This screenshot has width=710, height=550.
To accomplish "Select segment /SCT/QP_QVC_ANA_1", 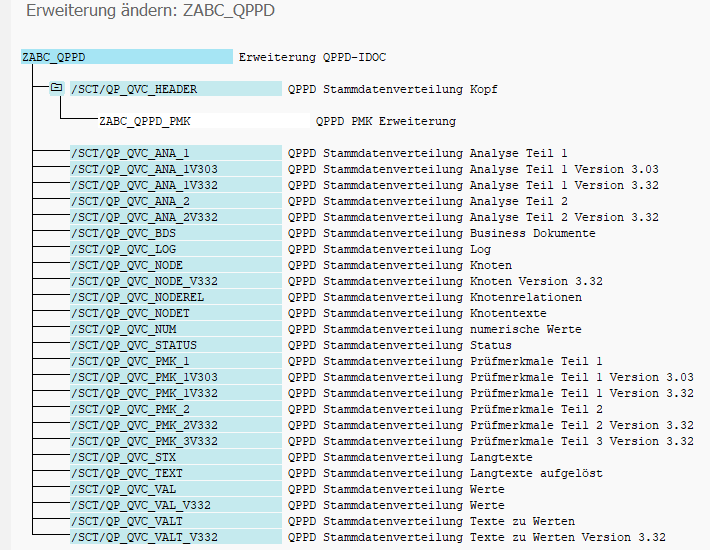I will click(130, 153).
